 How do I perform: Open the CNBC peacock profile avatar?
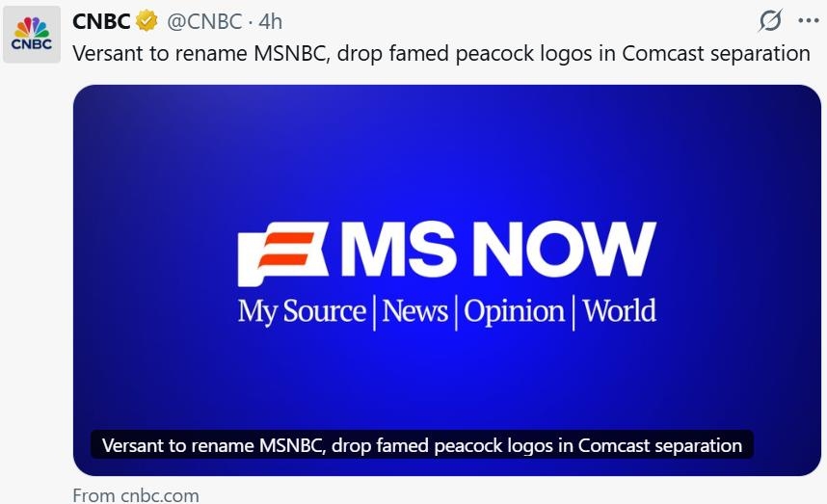(32, 35)
